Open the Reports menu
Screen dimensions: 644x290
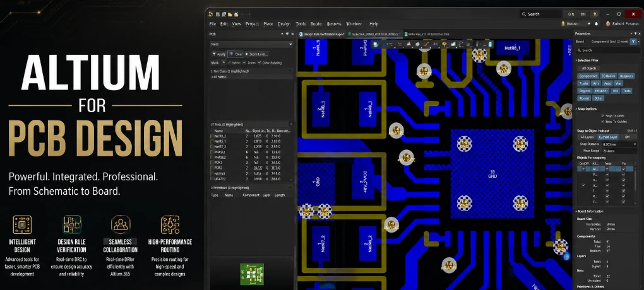pyautogui.click(x=334, y=24)
